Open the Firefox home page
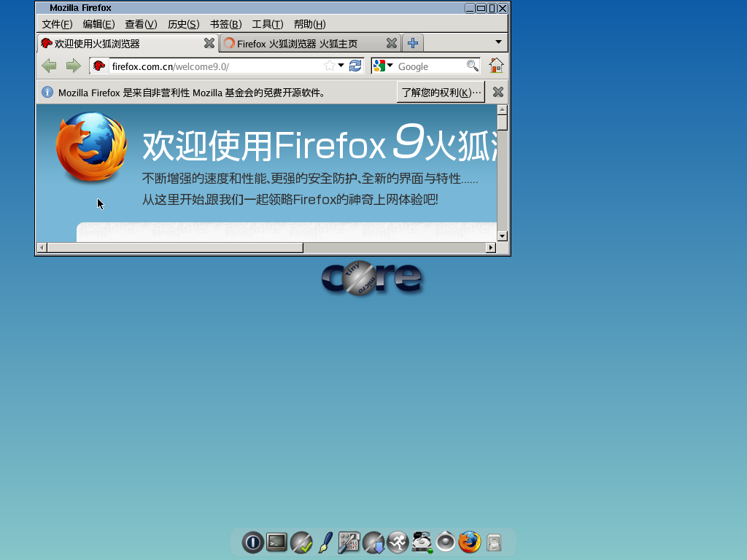This screenshot has height=560, width=747. click(x=496, y=65)
